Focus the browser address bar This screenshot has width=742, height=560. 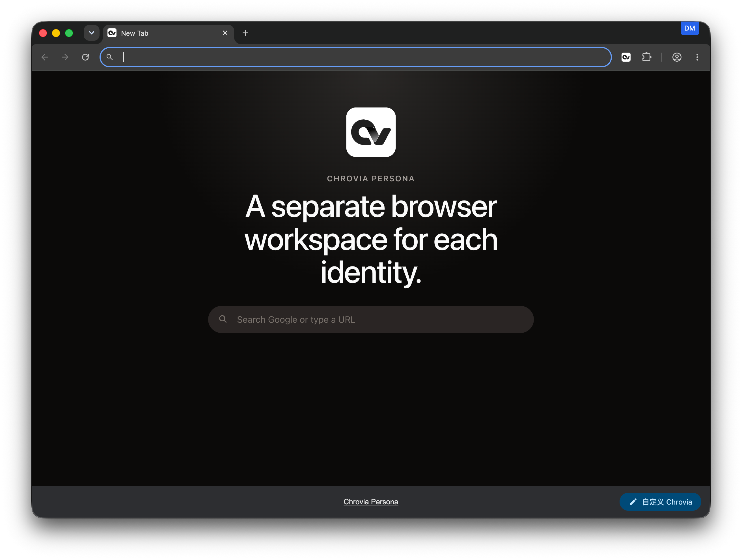click(x=355, y=57)
